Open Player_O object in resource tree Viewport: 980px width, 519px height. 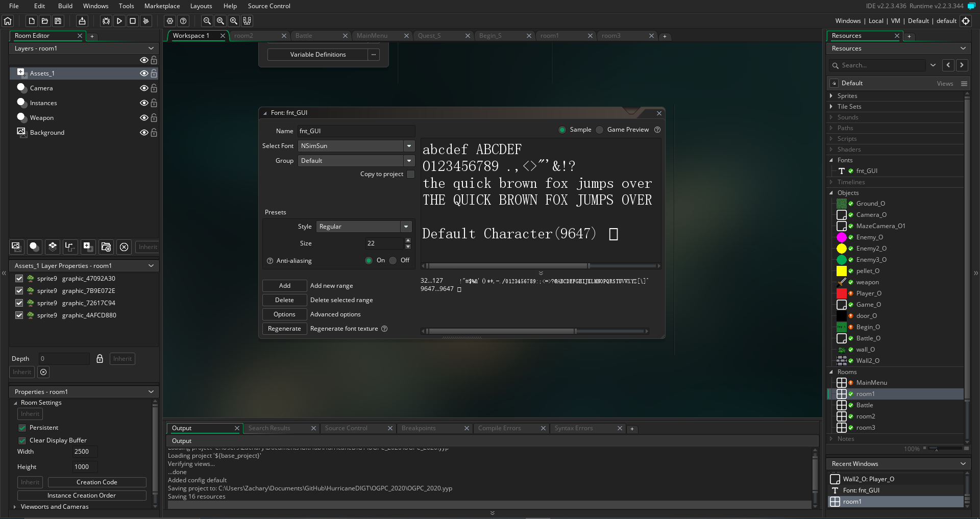pos(868,293)
